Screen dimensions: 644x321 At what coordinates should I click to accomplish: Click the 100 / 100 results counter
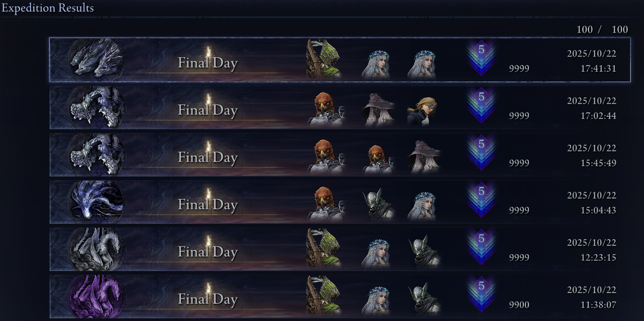[x=602, y=29]
